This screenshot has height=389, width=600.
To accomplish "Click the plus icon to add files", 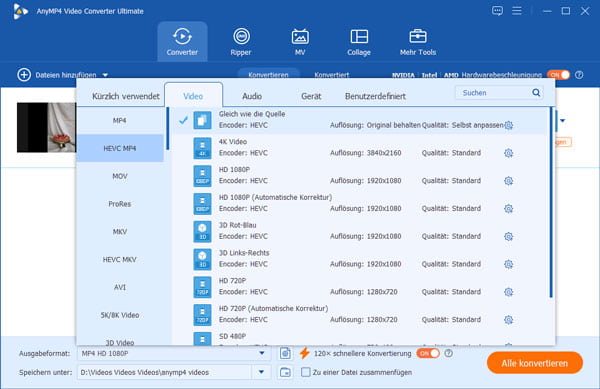I will click(24, 75).
